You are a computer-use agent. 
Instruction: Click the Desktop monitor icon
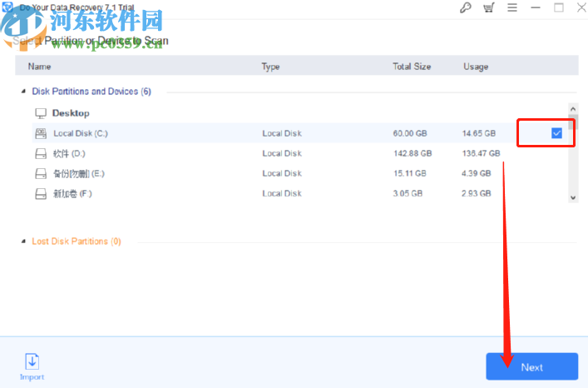(x=41, y=113)
